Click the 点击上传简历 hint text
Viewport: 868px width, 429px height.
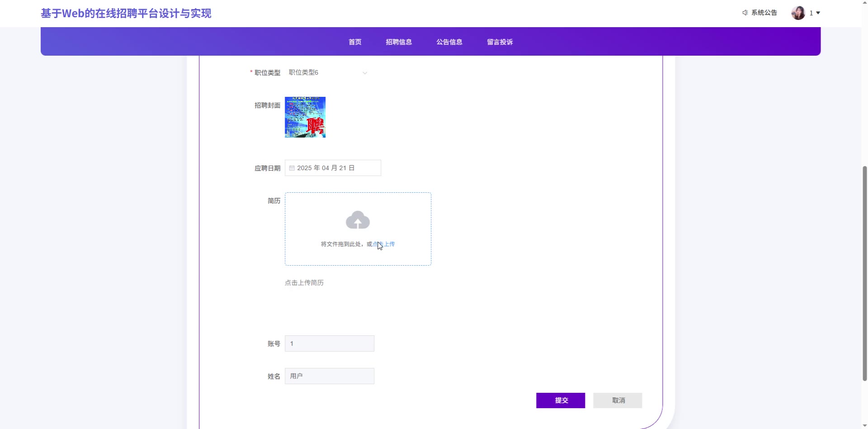click(304, 283)
